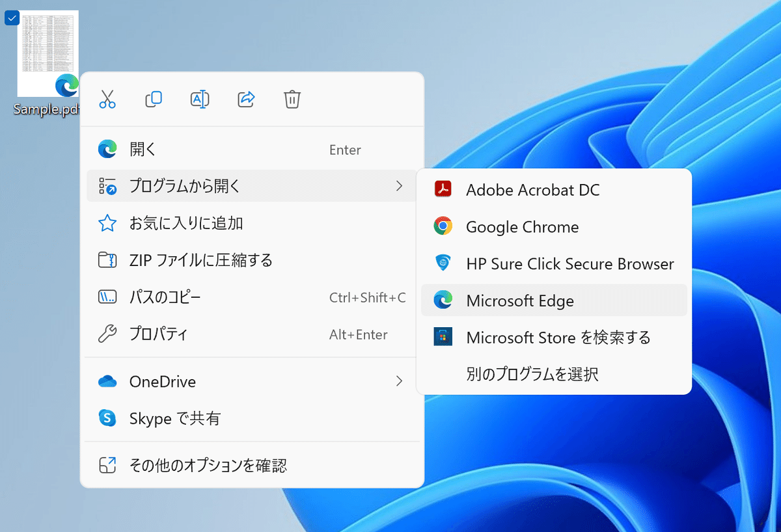The image size is (781, 532).
Task: Choose Skype で共有
Action: coord(251,418)
